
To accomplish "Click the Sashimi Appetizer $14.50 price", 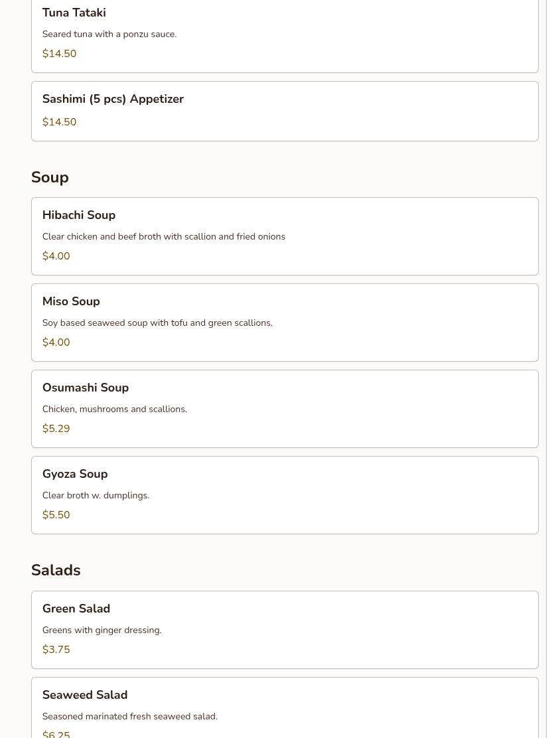I will pyautogui.click(x=59, y=122).
